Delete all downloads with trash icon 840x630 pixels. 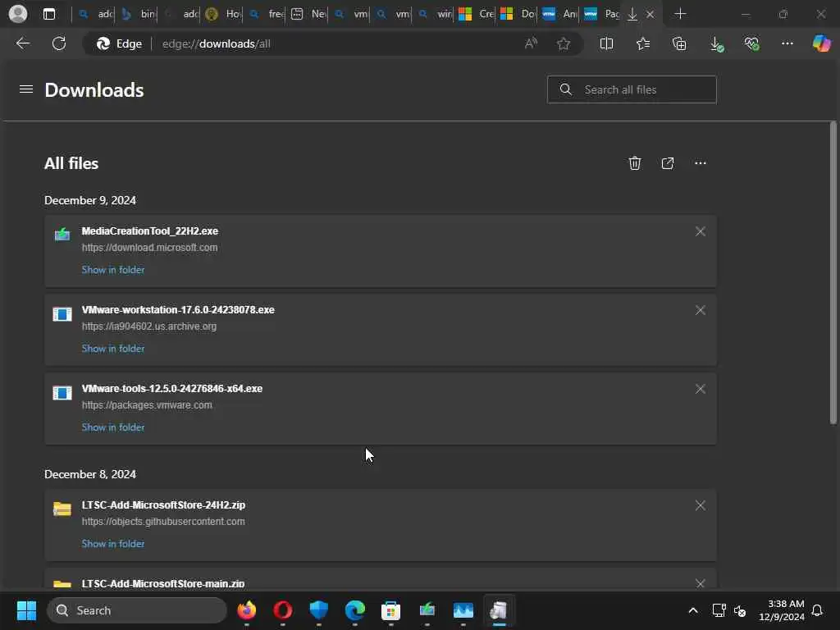pos(634,163)
